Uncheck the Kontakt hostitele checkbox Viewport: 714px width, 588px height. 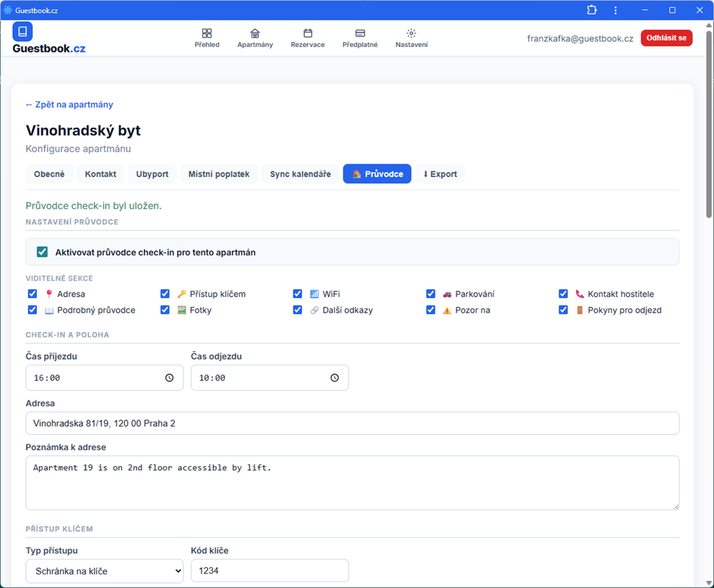pyautogui.click(x=563, y=293)
